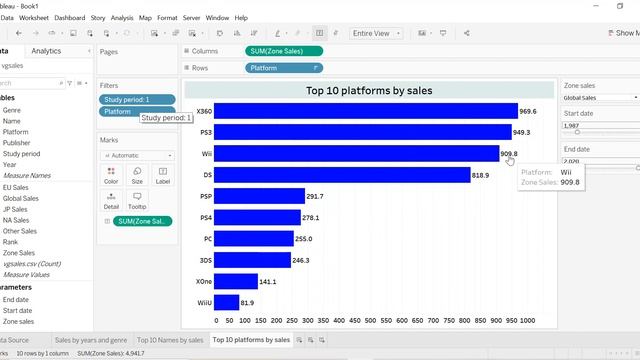Viewport: 640px width, 360px height.
Task: Click Presentation Mode toolbar icon
Action: tap(443, 33)
